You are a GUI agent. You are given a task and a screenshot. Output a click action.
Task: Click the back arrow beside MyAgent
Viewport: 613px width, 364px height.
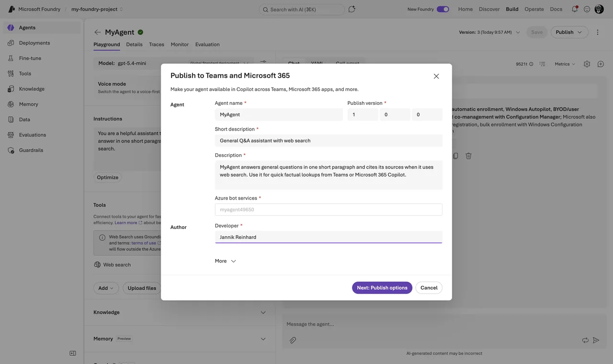point(98,32)
